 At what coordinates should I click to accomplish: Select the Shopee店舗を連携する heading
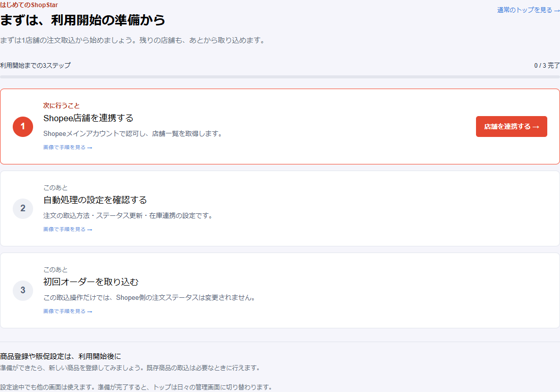88,118
